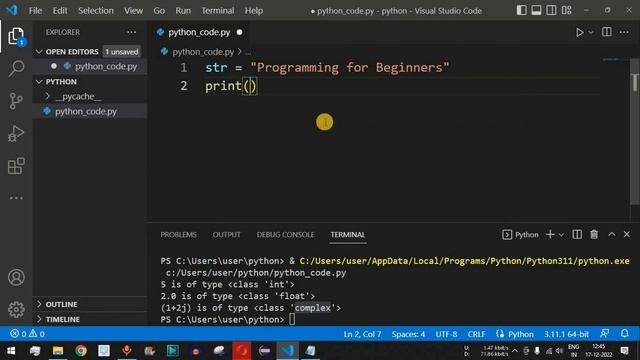Open the Source Control view
Screen dimensions: 640x360
(16, 101)
